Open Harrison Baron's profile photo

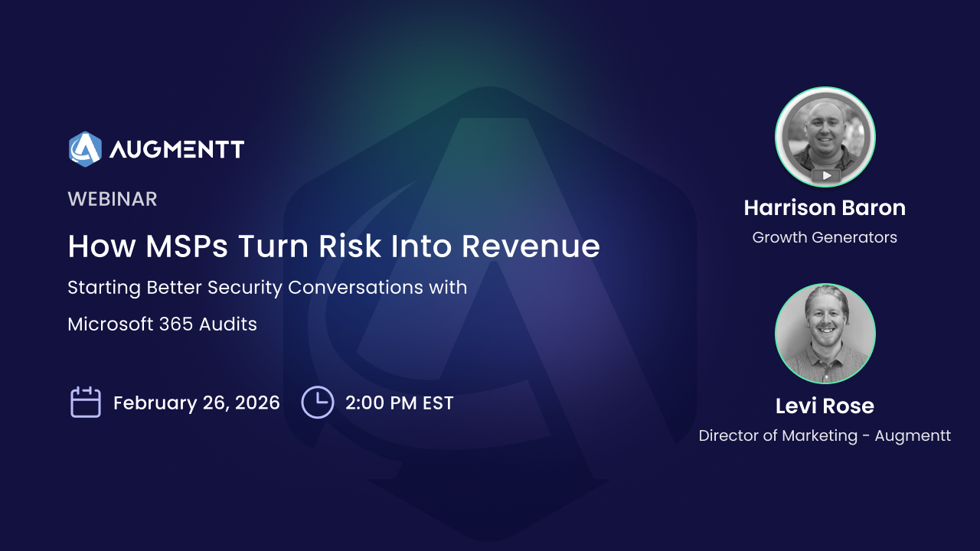(825, 137)
